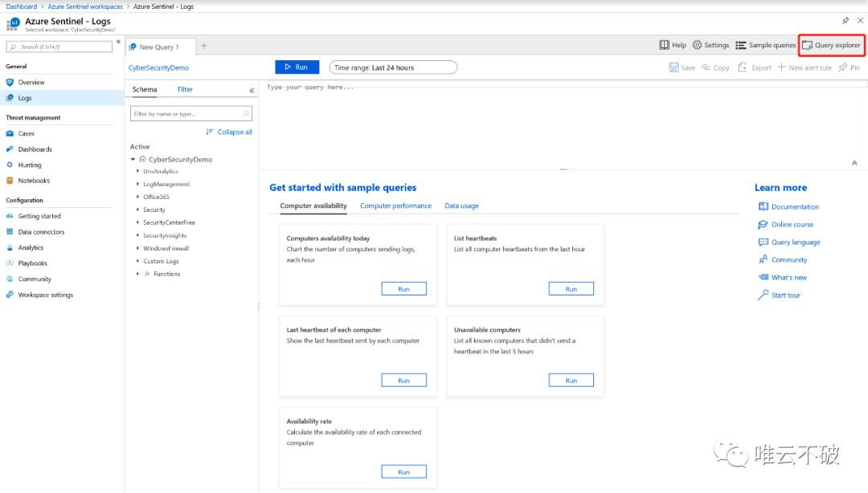Open Sample queries list
The width and height of the screenshot is (868, 493).
766,45
